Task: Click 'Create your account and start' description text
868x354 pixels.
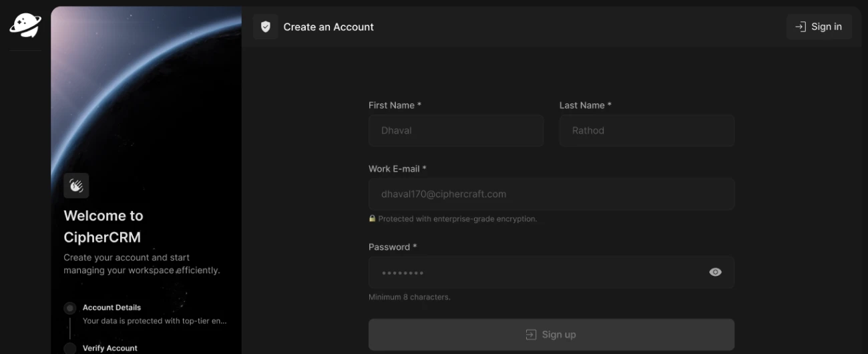Action: coord(142,264)
